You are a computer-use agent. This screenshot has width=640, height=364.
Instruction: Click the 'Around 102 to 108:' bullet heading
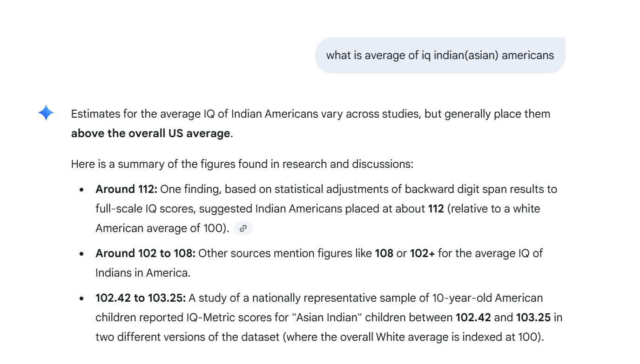[x=145, y=253]
